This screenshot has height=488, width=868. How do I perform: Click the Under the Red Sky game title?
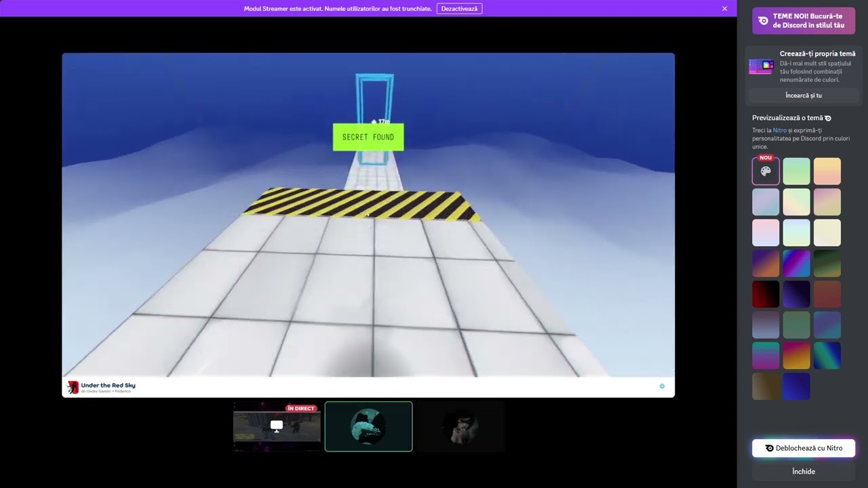pos(108,385)
